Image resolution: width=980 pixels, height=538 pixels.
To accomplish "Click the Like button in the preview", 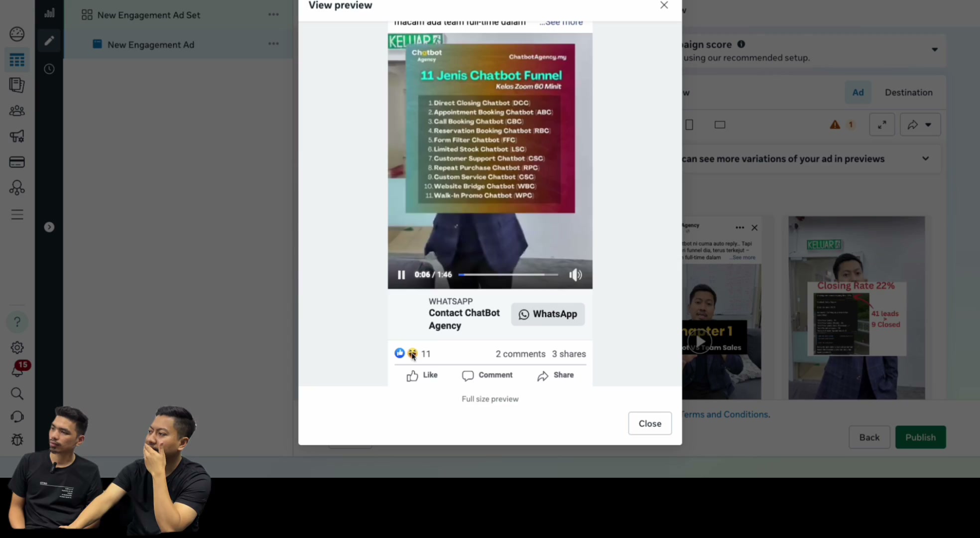I will tap(422, 376).
